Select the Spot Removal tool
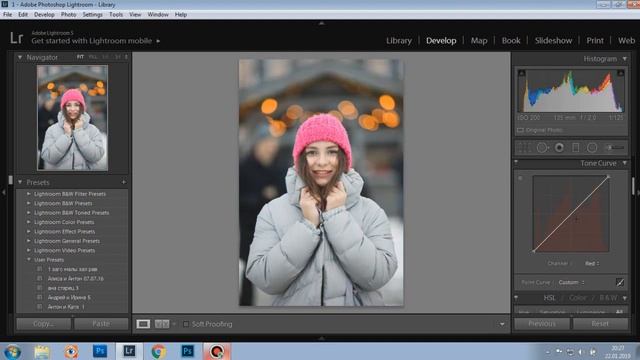The width and height of the screenshot is (640, 360). tap(542, 147)
